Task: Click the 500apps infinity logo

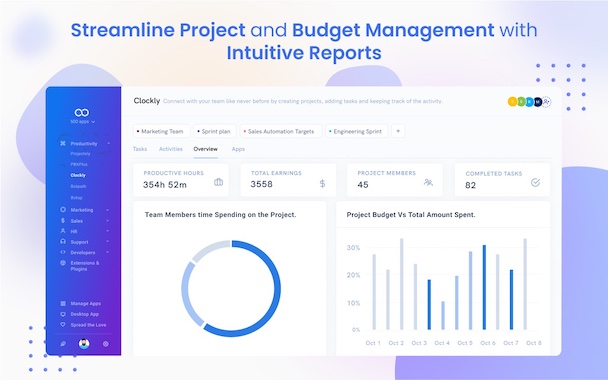Action: pyautogui.click(x=82, y=112)
